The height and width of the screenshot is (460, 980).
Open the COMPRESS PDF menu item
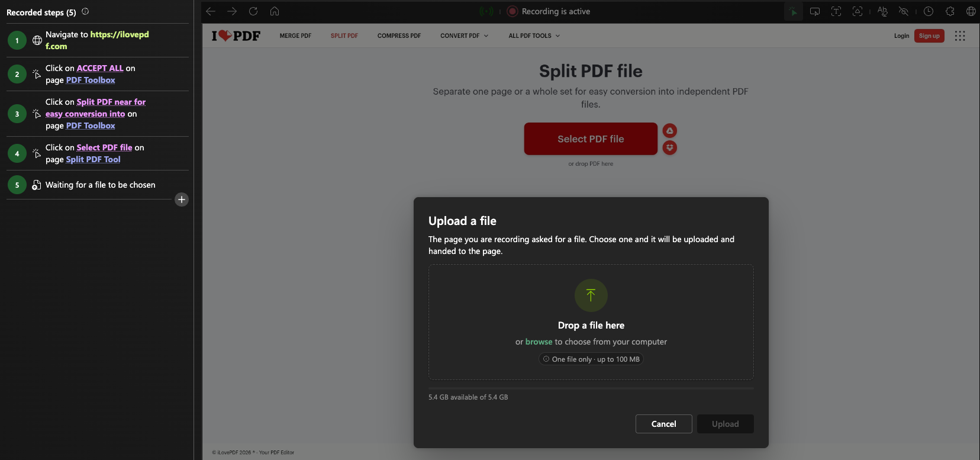pyautogui.click(x=399, y=36)
